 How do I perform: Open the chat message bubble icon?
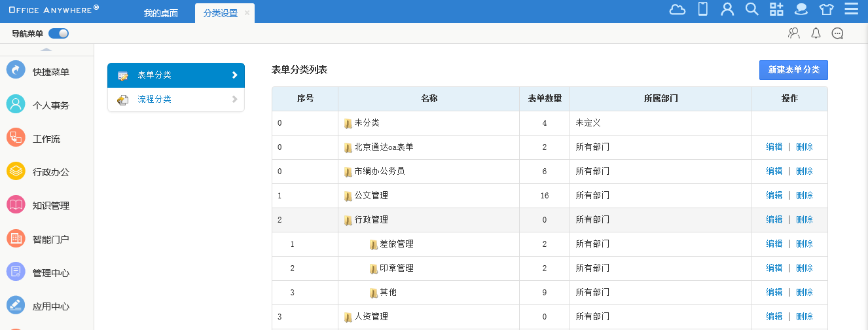837,33
